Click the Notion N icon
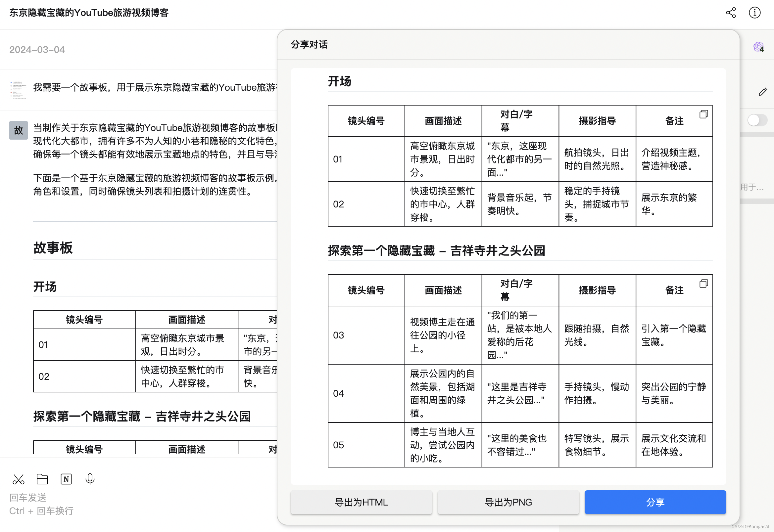This screenshot has height=532, width=774. [x=66, y=479]
